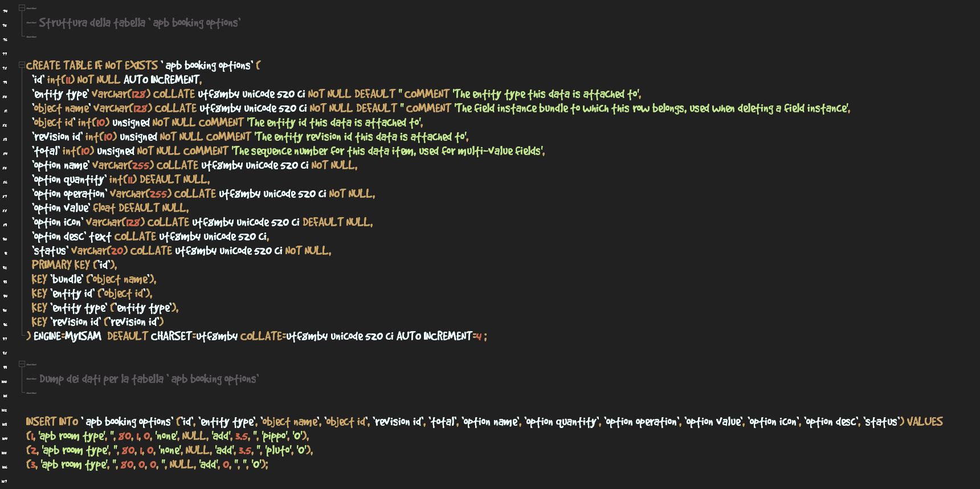Viewport: 980px width, 489px height.
Task: Click the 'CREATE TABLE IF NOT EXISTS' keywords
Action: pos(92,66)
